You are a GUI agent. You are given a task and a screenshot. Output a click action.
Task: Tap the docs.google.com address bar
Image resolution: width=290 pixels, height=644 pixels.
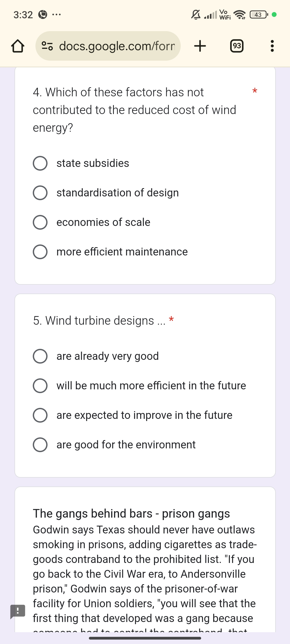(117, 46)
